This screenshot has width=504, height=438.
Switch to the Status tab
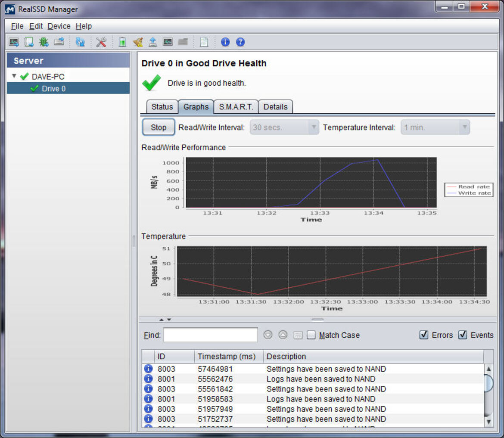(162, 107)
